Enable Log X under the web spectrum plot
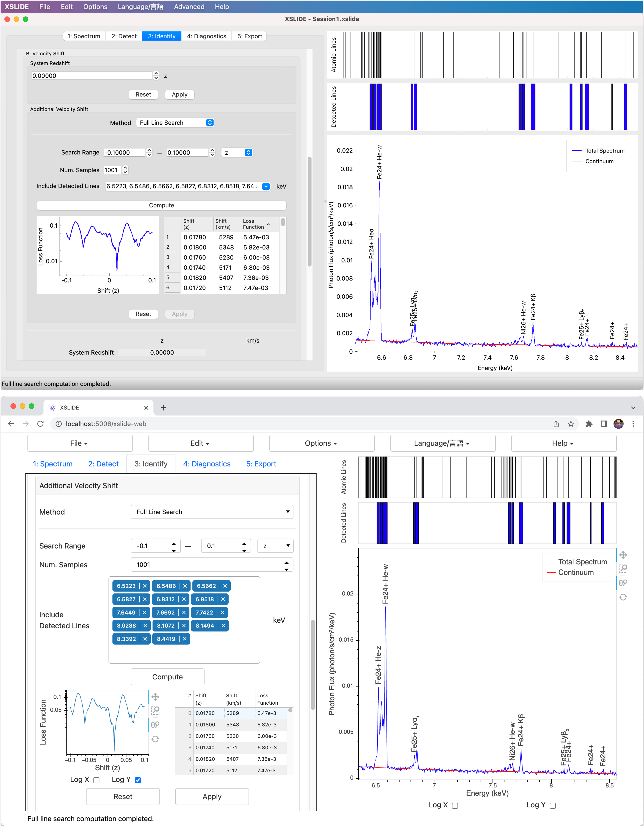 click(x=455, y=805)
